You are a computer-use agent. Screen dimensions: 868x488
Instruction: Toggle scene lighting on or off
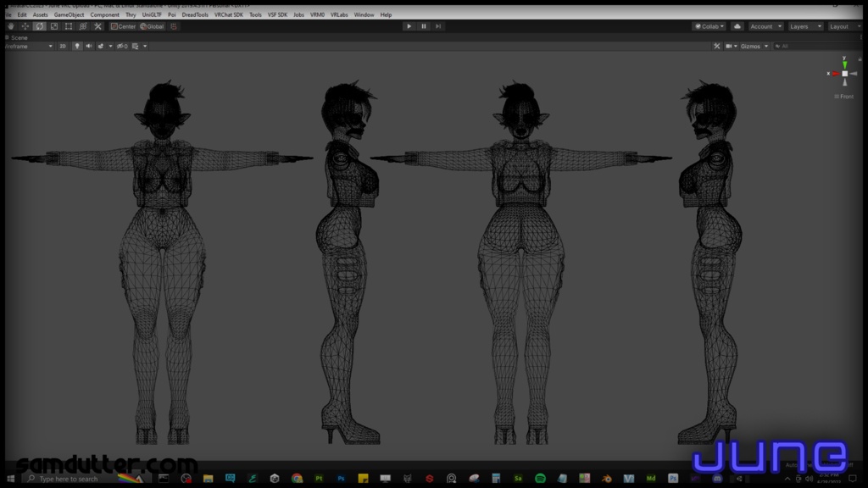pos(77,46)
